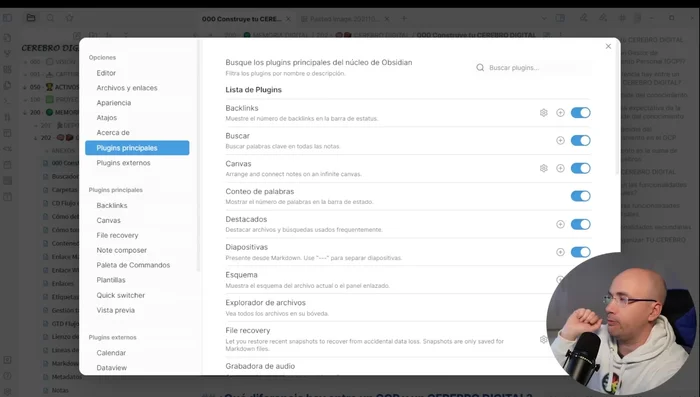
Task: Disable the Destacados plugin toggle
Action: pyautogui.click(x=580, y=224)
